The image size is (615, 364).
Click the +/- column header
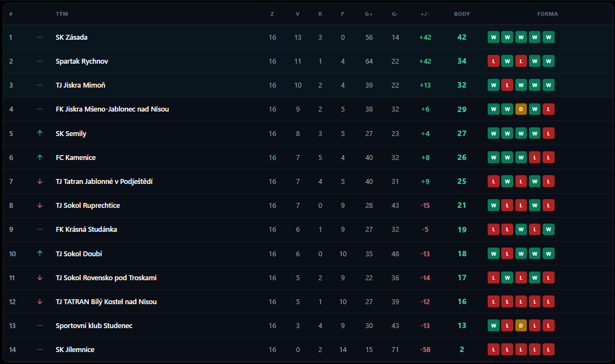click(425, 14)
